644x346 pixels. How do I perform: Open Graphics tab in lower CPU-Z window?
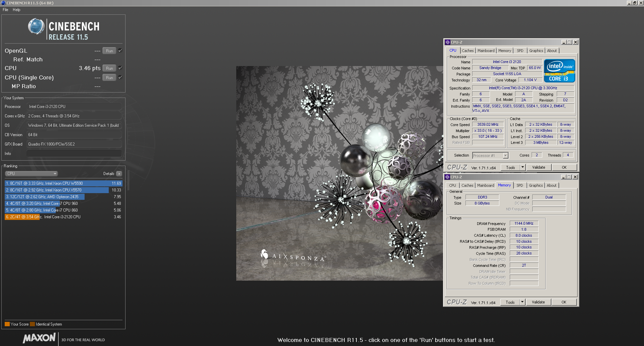point(536,185)
